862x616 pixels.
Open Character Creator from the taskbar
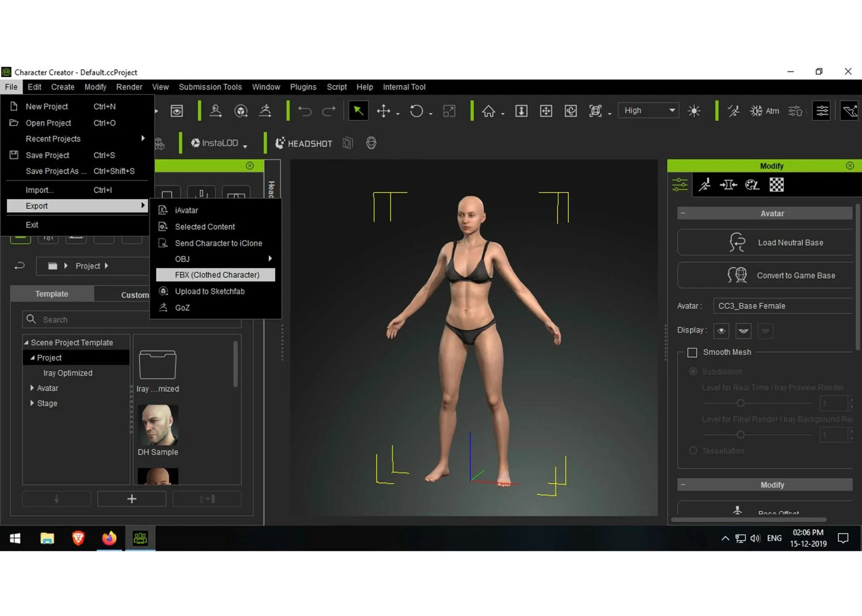[x=140, y=538]
